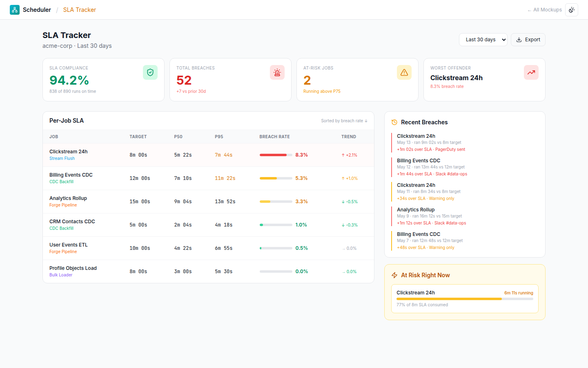Open the May 13 Clickstream 24h breach
Screen dimensions: 588x368
pos(465,143)
